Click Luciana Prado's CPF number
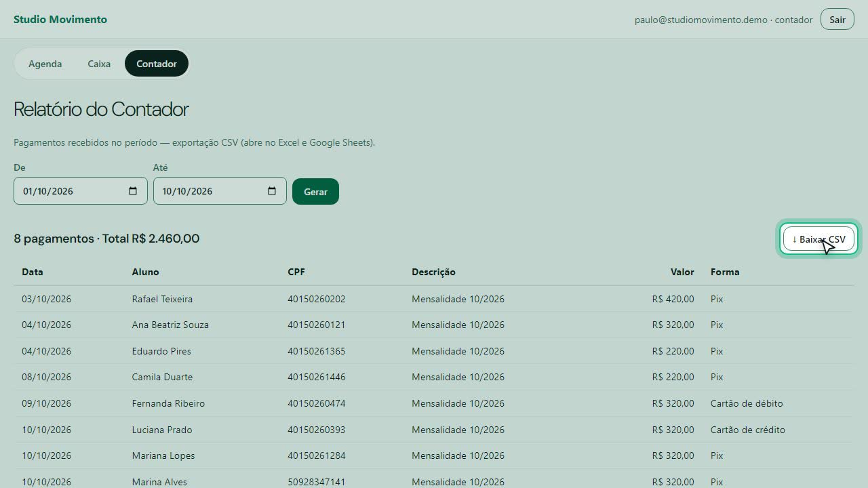Screen dimensions: 868x488 tap(317, 430)
